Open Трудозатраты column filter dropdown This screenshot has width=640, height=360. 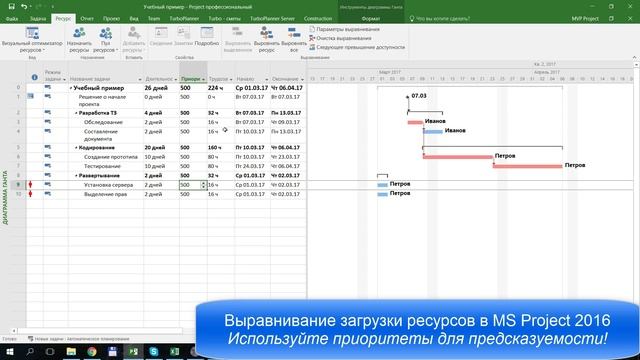click(231, 79)
